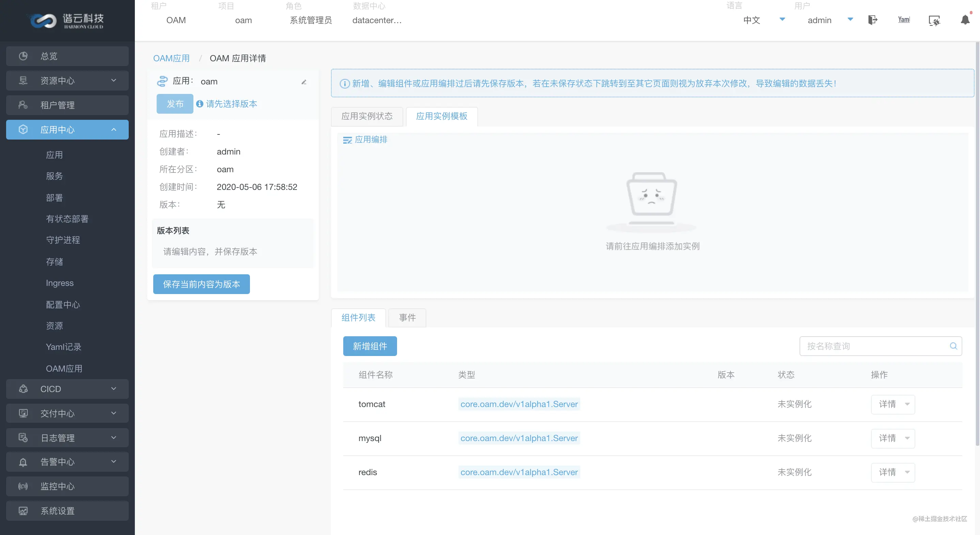Click the 应用中心 cube icon
This screenshot has height=535, width=980.
23,130
